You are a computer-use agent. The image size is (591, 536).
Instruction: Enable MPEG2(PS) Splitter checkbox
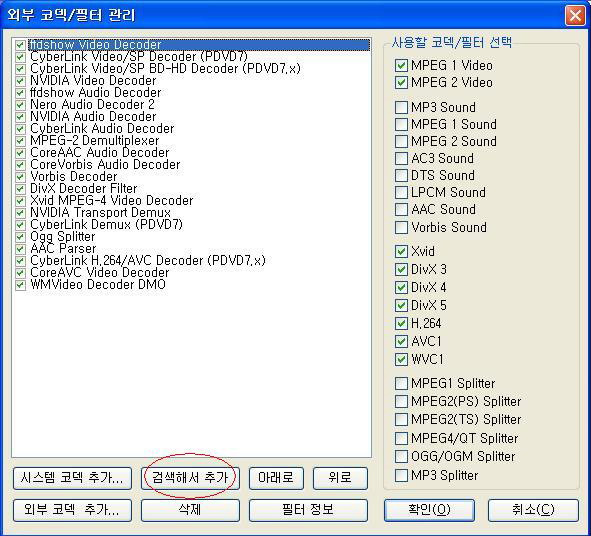401,401
